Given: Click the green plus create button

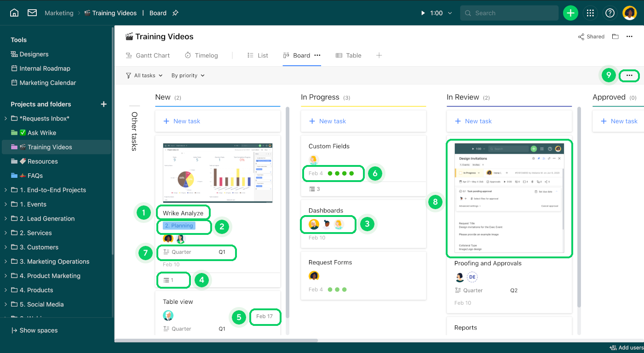Looking at the screenshot, I should coord(570,13).
